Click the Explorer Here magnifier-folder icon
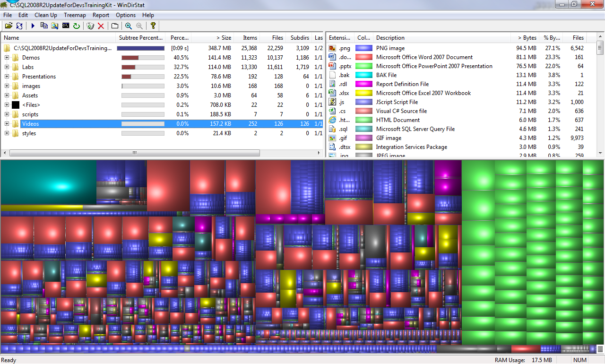Screen dimensions: 605x364 (x=55, y=26)
